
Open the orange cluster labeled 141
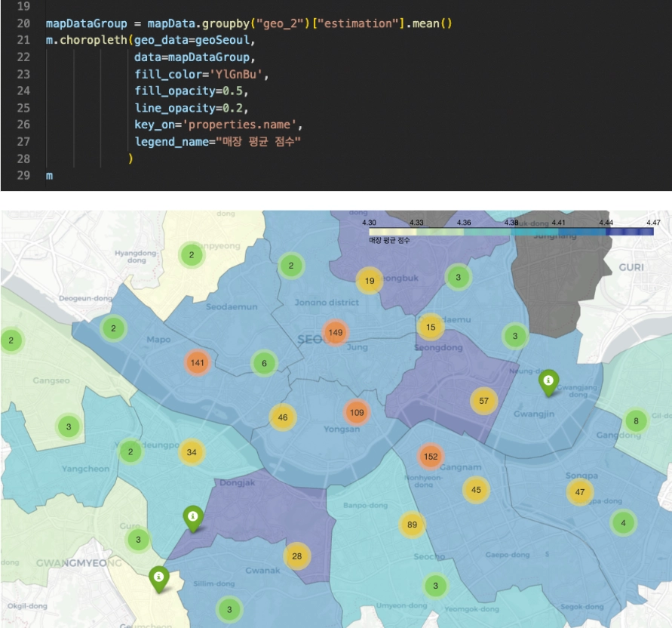[197, 363]
